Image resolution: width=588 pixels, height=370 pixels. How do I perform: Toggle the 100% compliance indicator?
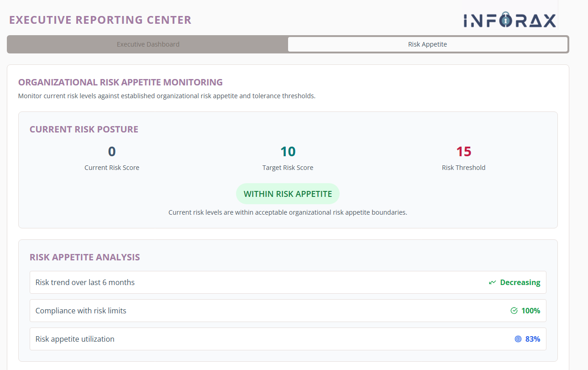tap(530, 310)
